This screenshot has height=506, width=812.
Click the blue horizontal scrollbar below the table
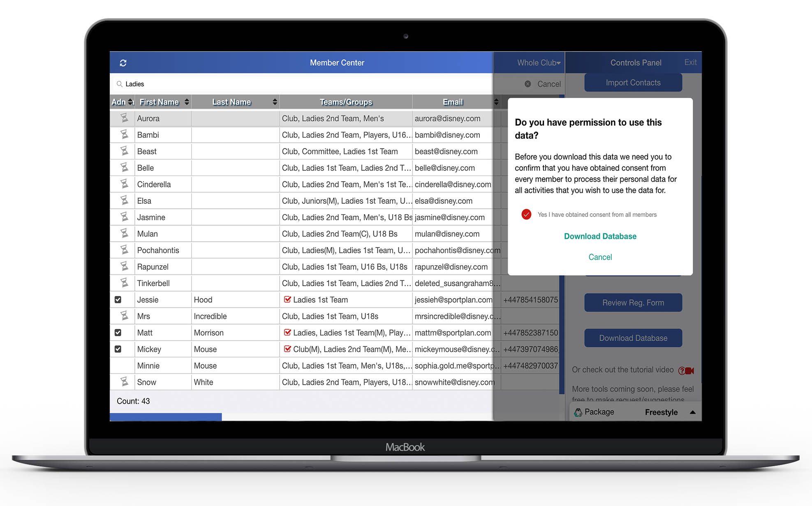click(x=166, y=417)
